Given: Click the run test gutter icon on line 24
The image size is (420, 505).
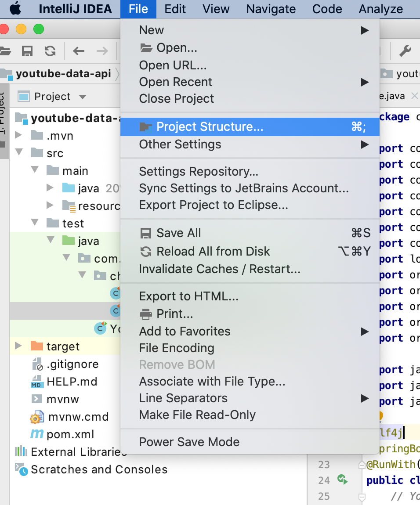Looking at the screenshot, I should 342,480.
